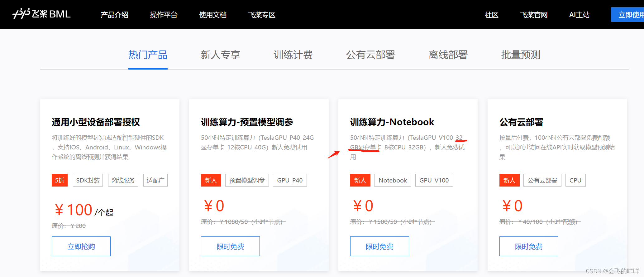This screenshot has width=644, height=277.
Task: Click 限时免费 under 训练算力-Notebook
Action: pyautogui.click(x=379, y=246)
